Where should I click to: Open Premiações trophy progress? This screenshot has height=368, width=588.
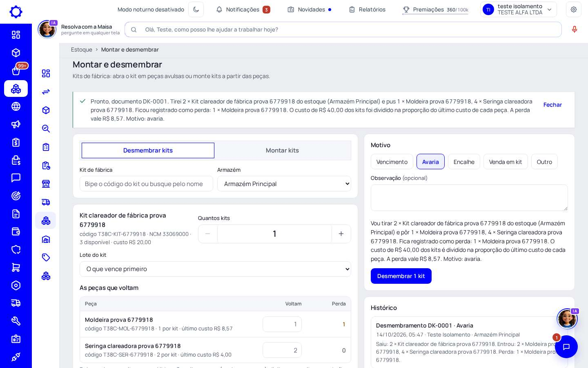tap(435, 9)
